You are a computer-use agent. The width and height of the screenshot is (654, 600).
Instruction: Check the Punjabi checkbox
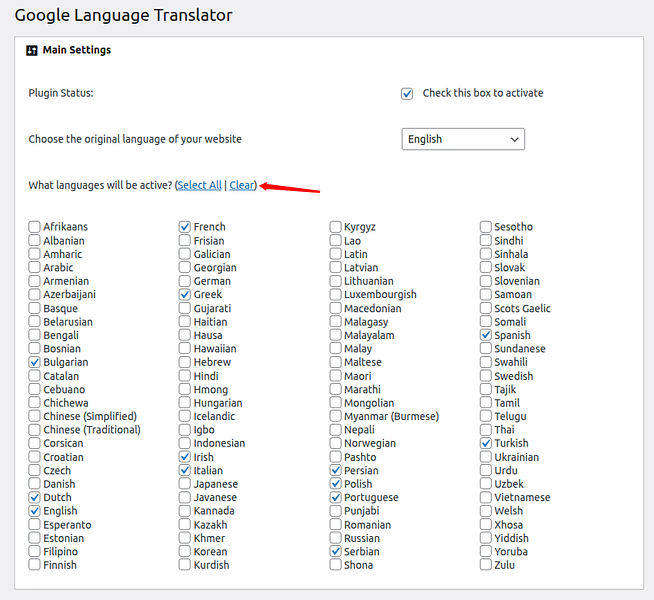(x=335, y=511)
